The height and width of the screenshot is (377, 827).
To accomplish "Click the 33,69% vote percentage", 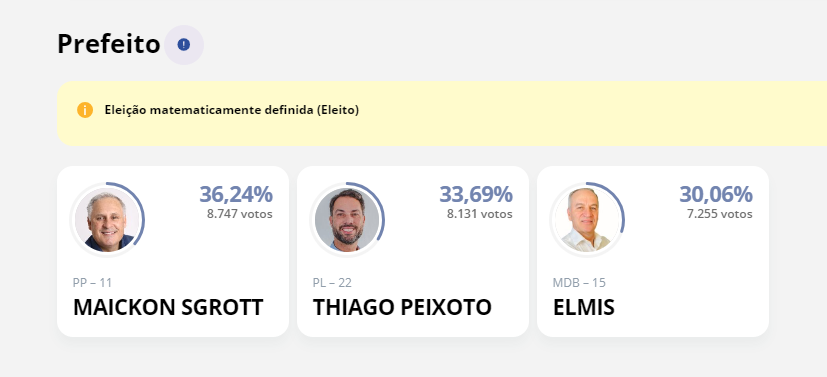I will 476,194.
